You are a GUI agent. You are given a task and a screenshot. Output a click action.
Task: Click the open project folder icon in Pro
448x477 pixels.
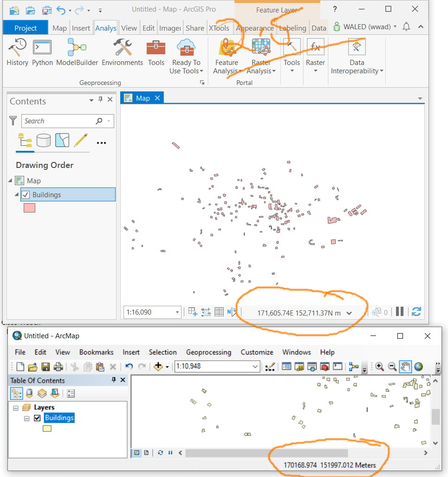(31, 10)
